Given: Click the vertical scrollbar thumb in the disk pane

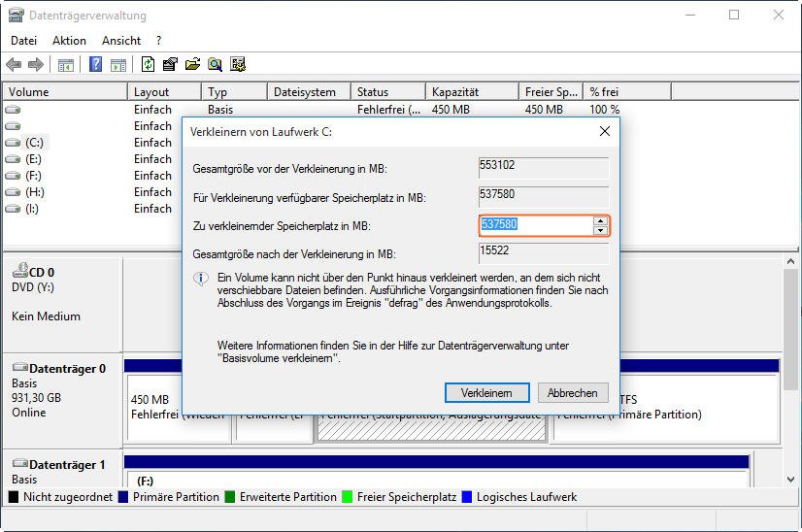Looking at the screenshot, I should 790,330.
